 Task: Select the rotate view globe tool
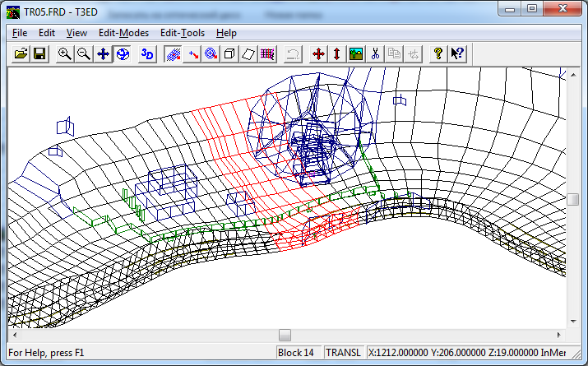121,54
